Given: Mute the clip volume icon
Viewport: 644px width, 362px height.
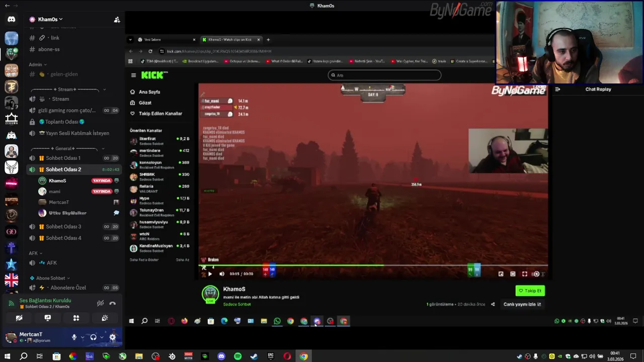Looking at the screenshot, I should pyautogui.click(x=222, y=274).
